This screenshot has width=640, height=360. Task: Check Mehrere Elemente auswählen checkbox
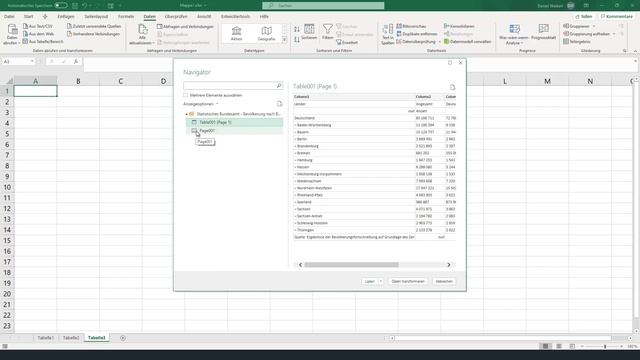point(186,95)
